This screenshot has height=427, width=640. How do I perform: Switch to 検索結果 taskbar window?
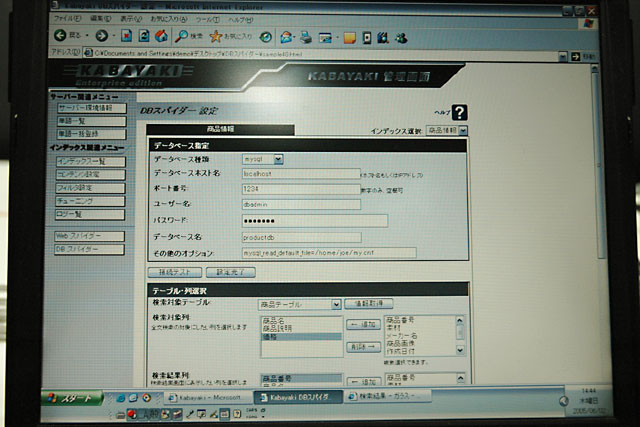(x=388, y=396)
